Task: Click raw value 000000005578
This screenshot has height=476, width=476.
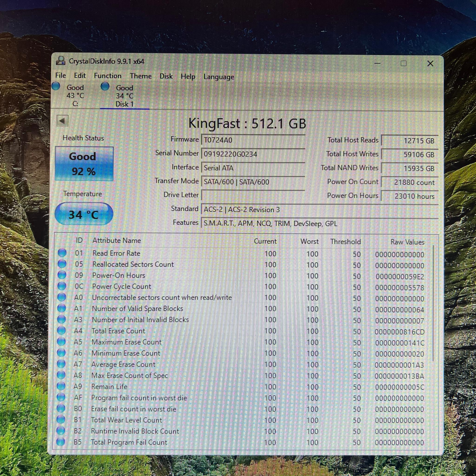Action: [x=400, y=288]
